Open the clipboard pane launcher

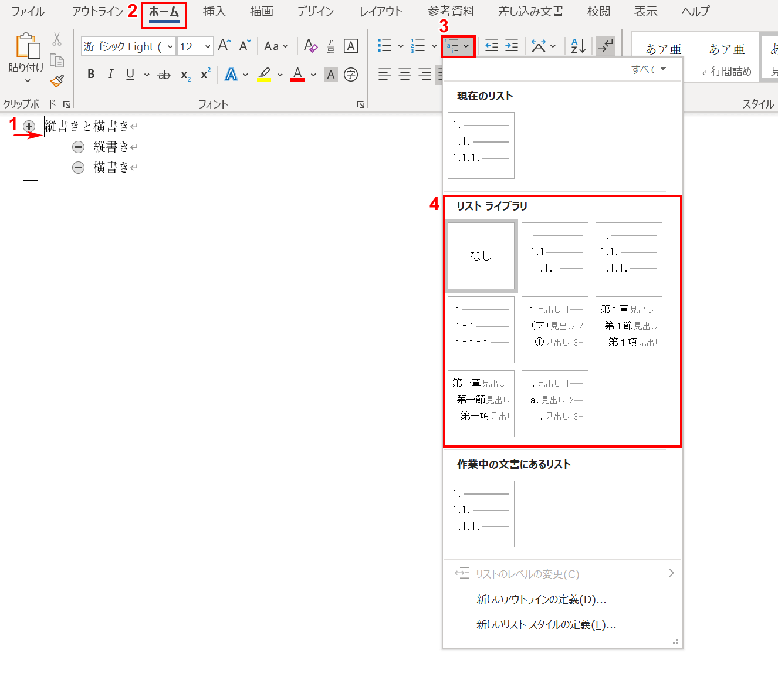67,104
